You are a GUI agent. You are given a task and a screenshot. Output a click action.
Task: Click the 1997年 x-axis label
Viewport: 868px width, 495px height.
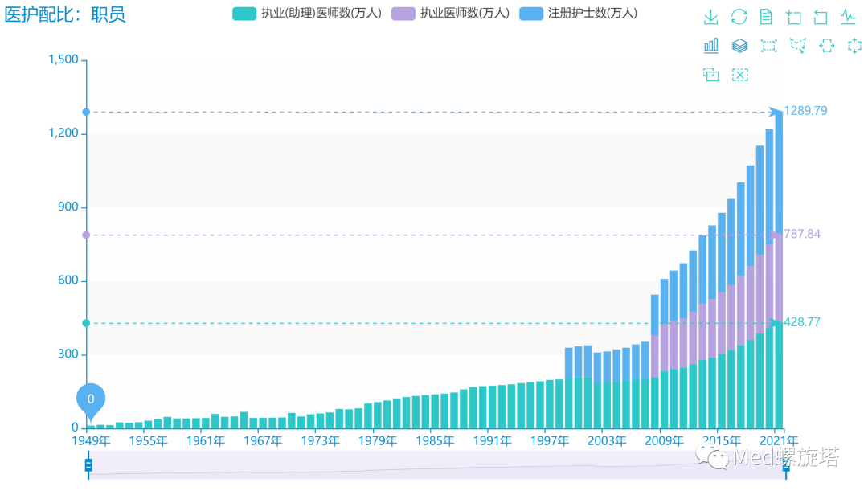[x=550, y=441]
